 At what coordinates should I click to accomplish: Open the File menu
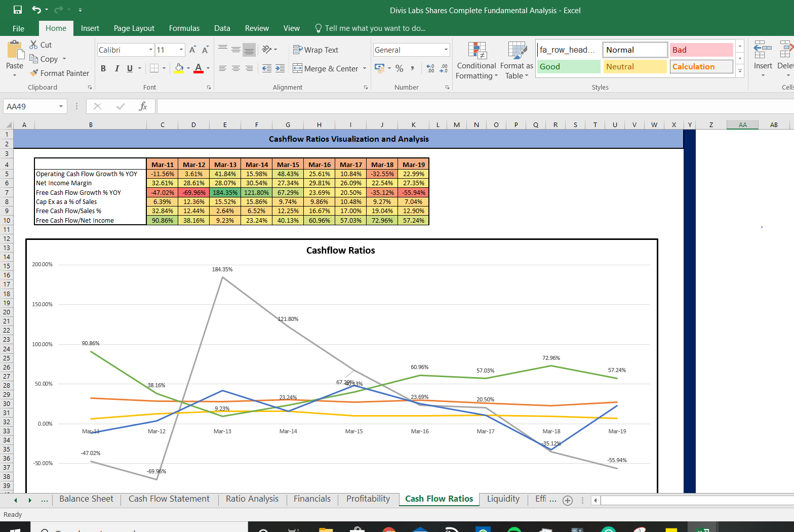[x=18, y=28]
